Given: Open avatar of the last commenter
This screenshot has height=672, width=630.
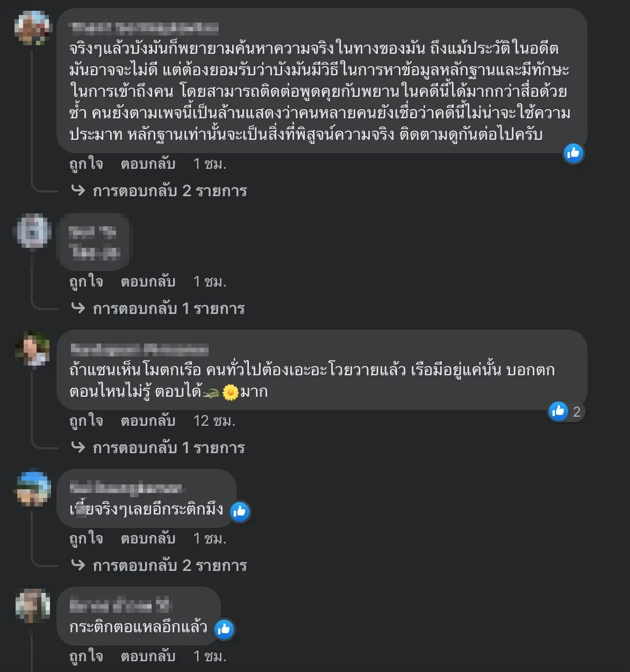Looking at the screenshot, I should pos(33,606).
